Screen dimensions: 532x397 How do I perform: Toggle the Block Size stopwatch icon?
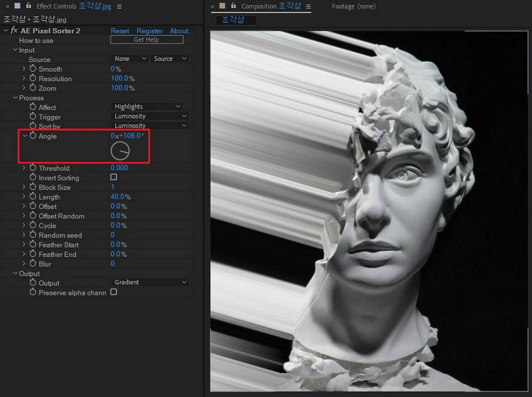tap(33, 187)
